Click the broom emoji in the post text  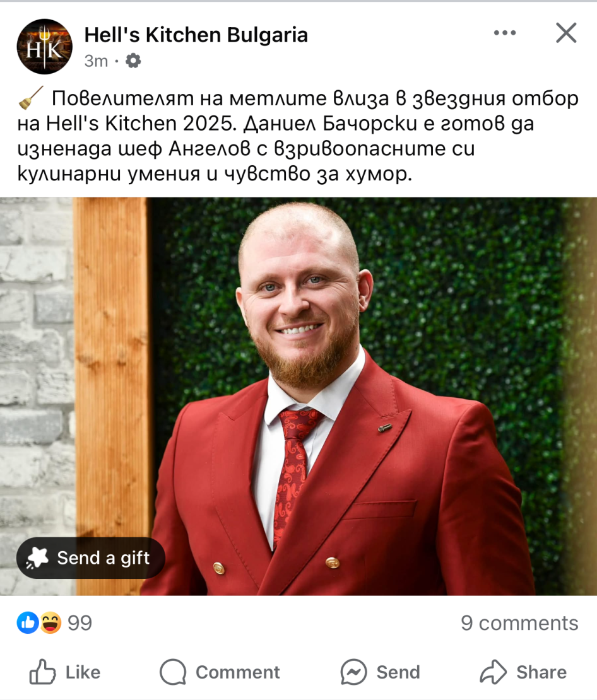(x=31, y=98)
